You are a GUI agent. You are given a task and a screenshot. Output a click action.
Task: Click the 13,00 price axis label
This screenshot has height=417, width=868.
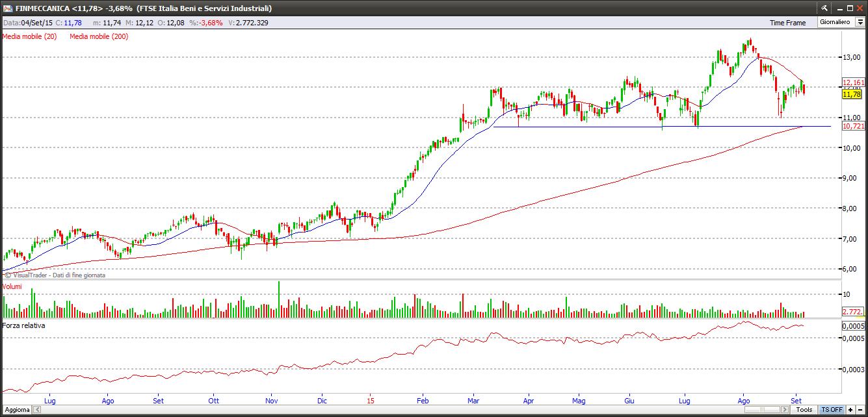(x=850, y=57)
